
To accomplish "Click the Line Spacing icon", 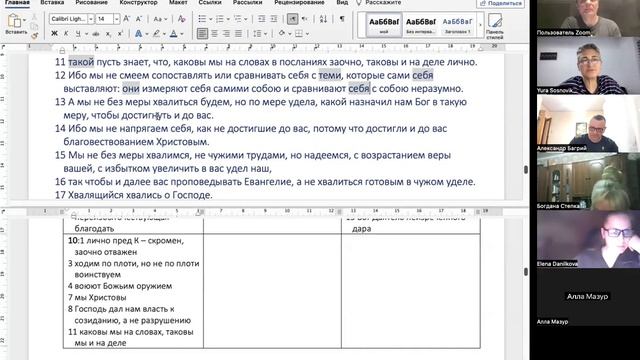I will click(x=257, y=34).
